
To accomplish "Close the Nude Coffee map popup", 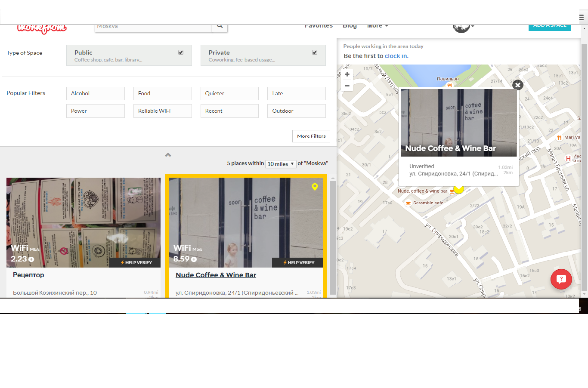I will 518,85.
